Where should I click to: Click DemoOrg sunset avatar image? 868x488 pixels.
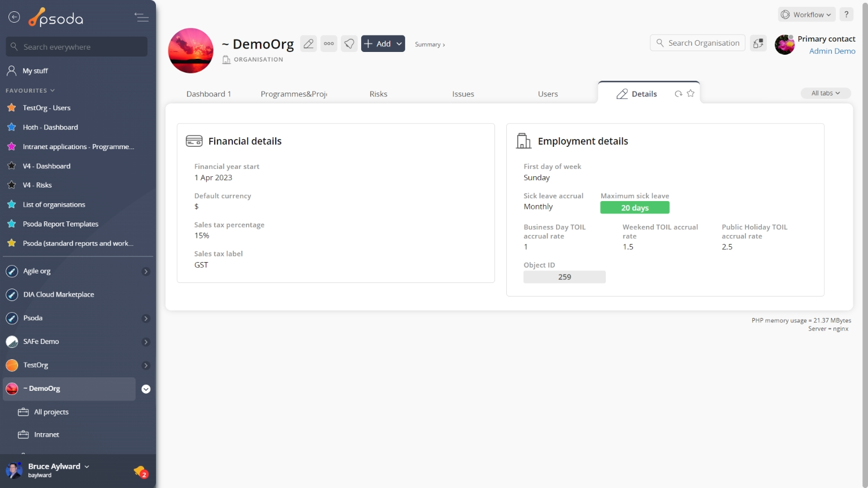click(191, 51)
